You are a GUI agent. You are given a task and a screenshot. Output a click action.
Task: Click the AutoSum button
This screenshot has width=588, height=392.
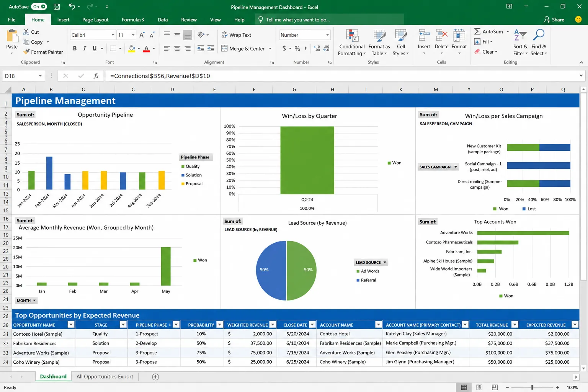tap(489, 31)
